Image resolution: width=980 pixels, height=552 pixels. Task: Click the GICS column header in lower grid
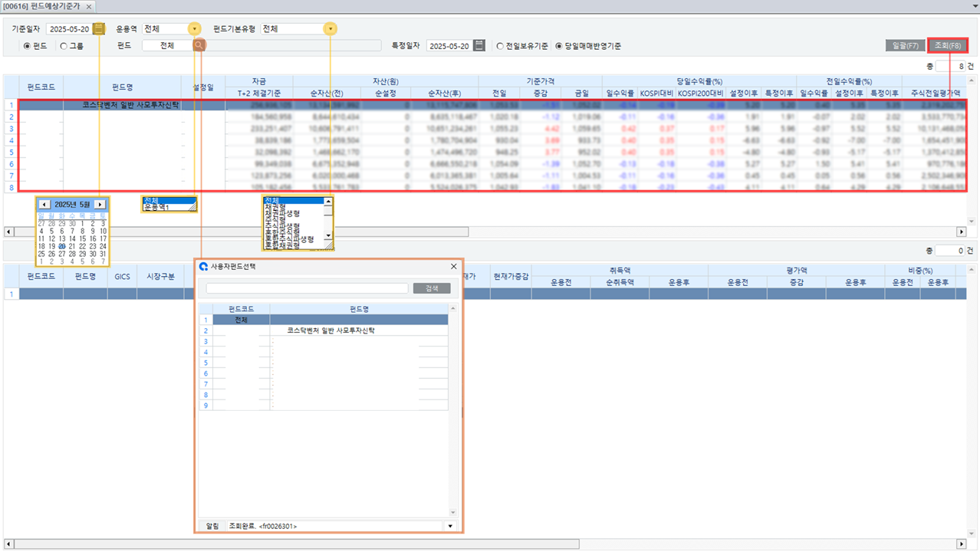pos(123,276)
